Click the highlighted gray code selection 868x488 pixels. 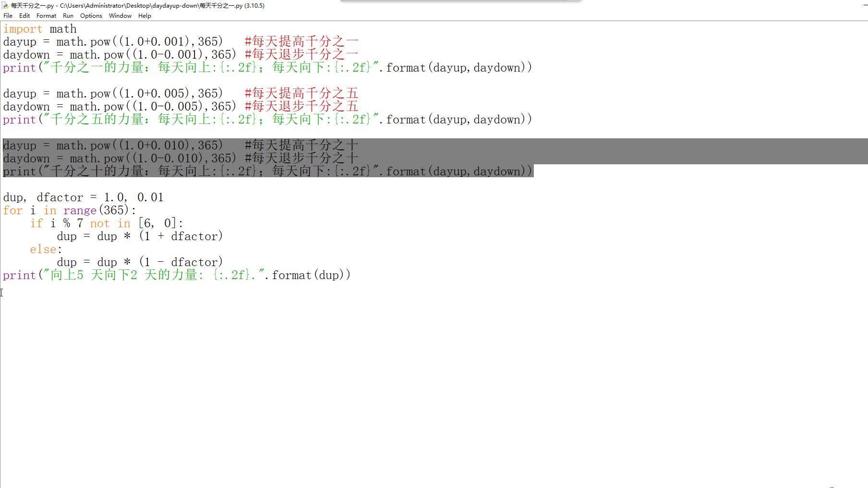click(192, 158)
